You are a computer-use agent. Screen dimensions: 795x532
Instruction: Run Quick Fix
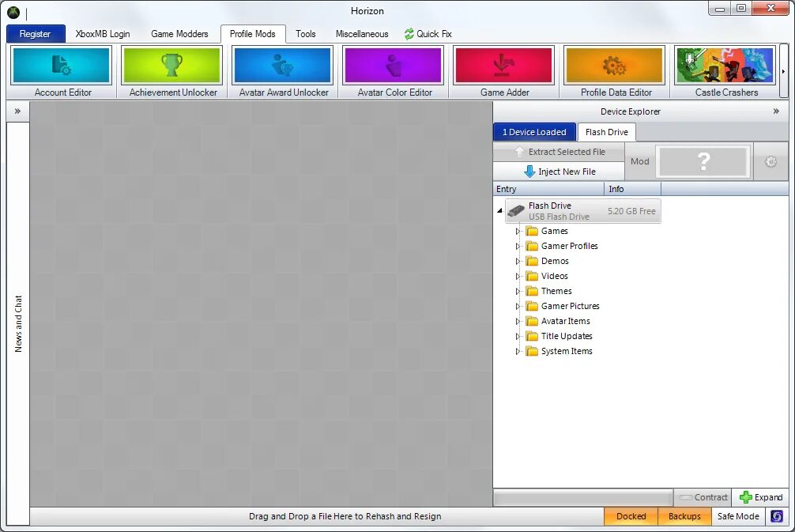coord(428,34)
